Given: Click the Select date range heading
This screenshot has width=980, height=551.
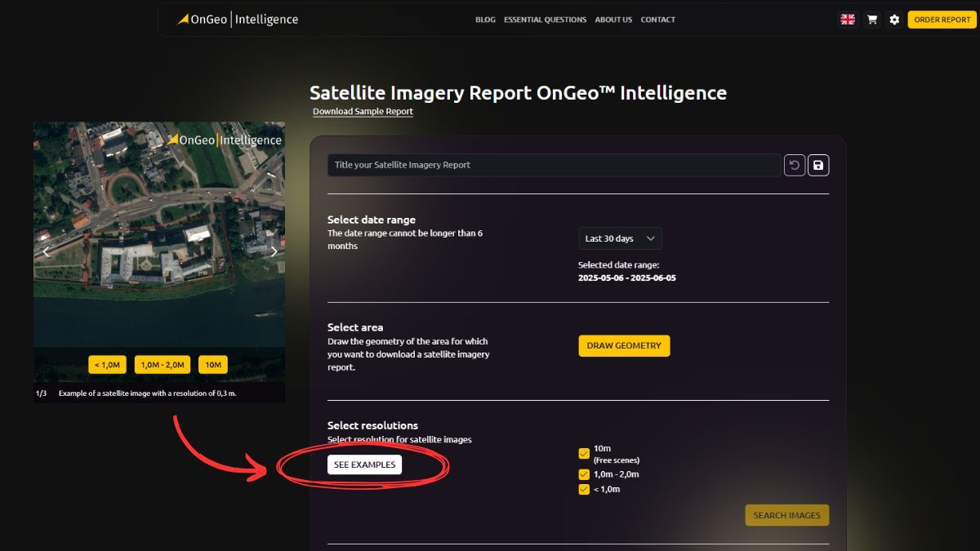Looking at the screenshot, I should coord(372,220).
